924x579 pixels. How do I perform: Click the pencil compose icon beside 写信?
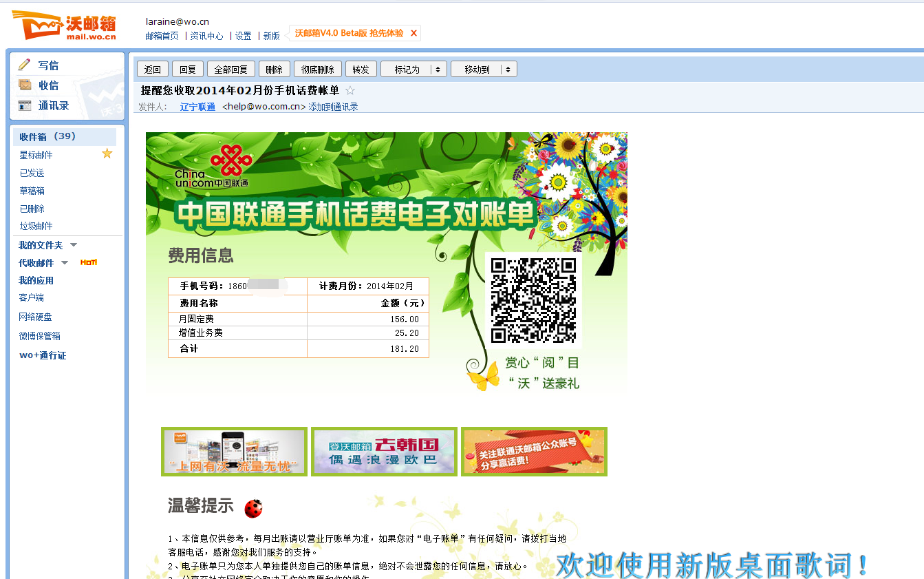[25, 65]
